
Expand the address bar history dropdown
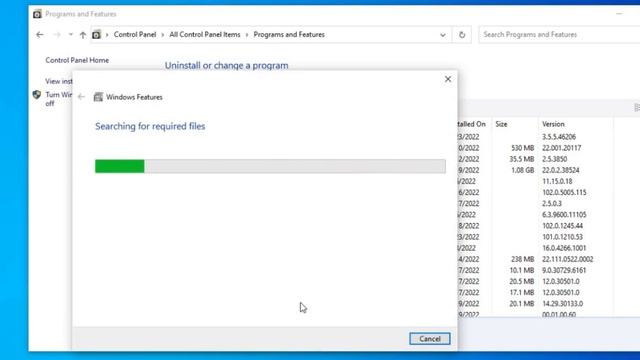tap(443, 35)
